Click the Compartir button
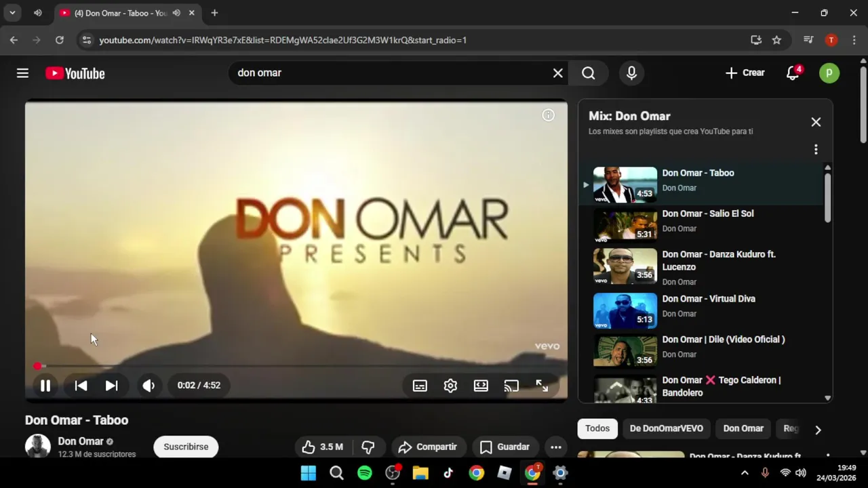Screen dimensions: 868x488 point(427,447)
